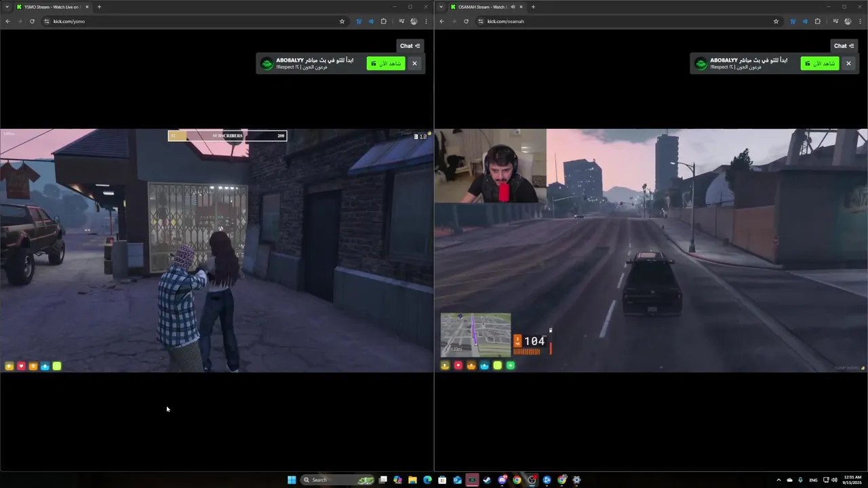
Task: Open profile avatar in OSAMAH window
Action: coord(848,21)
